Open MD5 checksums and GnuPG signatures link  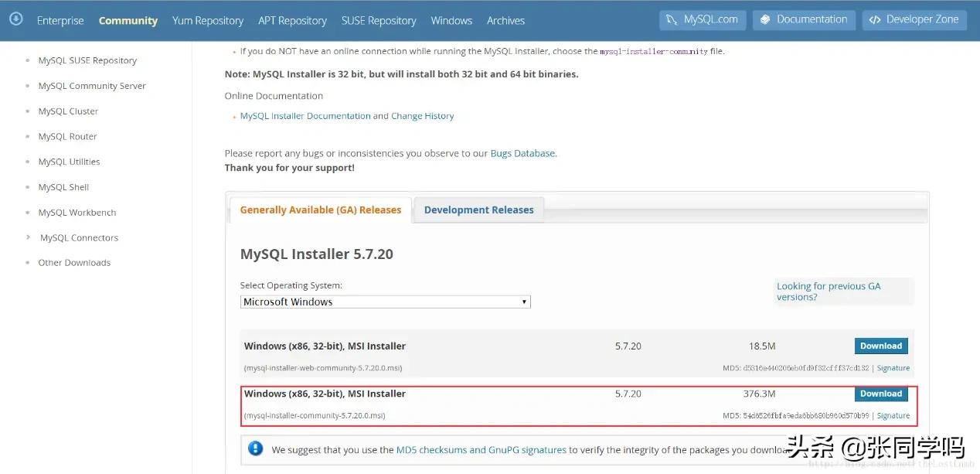coord(481,449)
